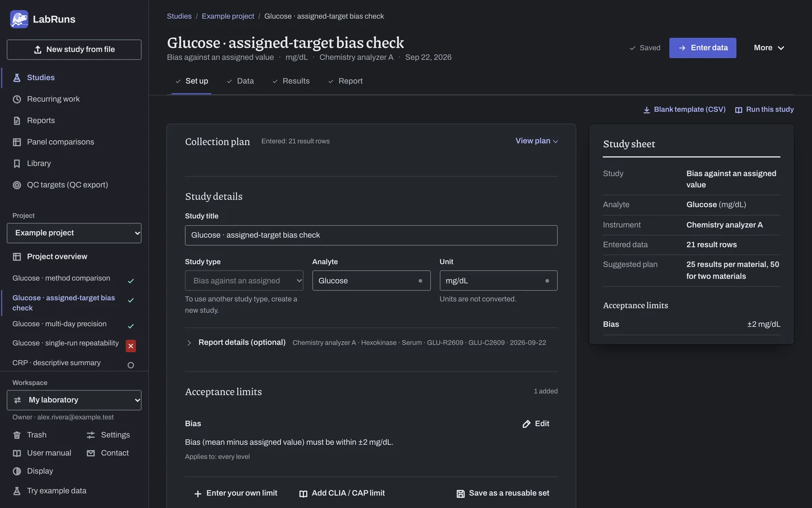This screenshot has width=812, height=508.
Task: Open the Project selector dropdown
Action: pyautogui.click(x=74, y=233)
